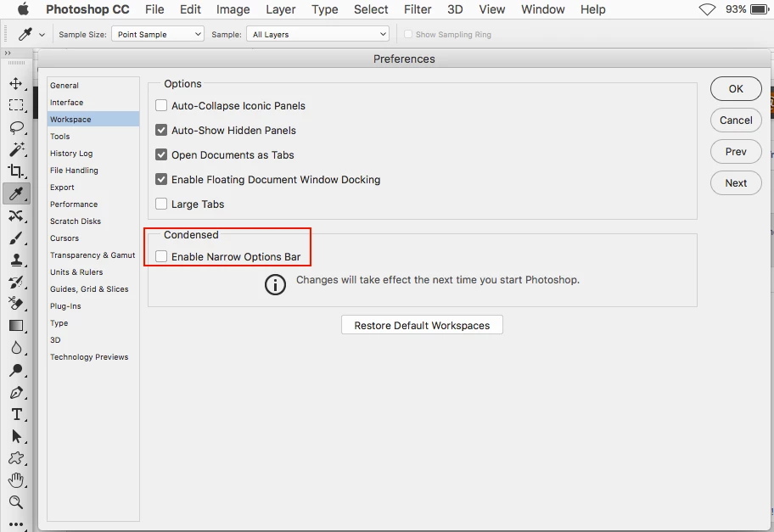Image resolution: width=774 pixels, height=532 pixels.
Task: Select the Custom Shape tool
Action: [x=16, y=458]
